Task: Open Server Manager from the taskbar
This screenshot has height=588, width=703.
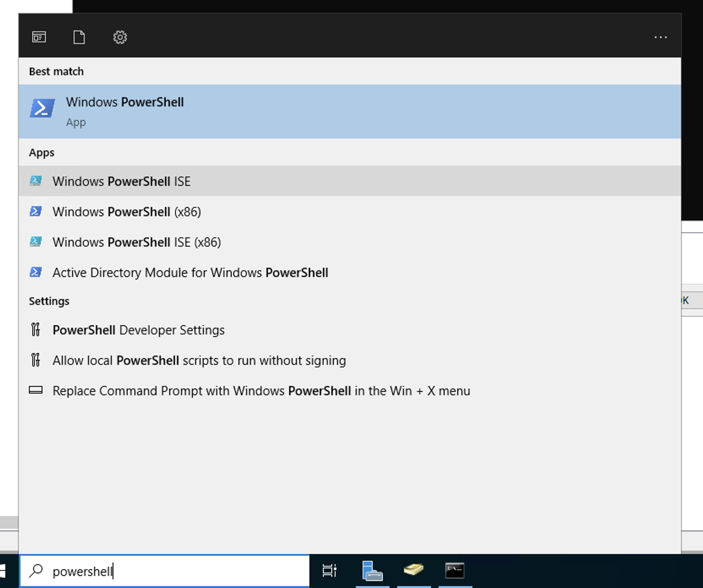Action: (x=372, y=571)
